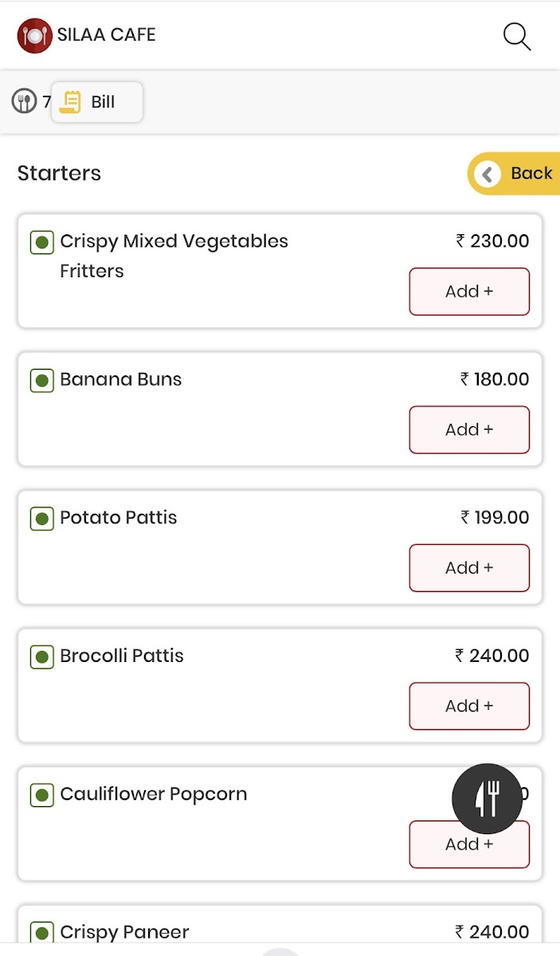
Task: Click the search magnifier icon
Action: [x=516, y=36]
